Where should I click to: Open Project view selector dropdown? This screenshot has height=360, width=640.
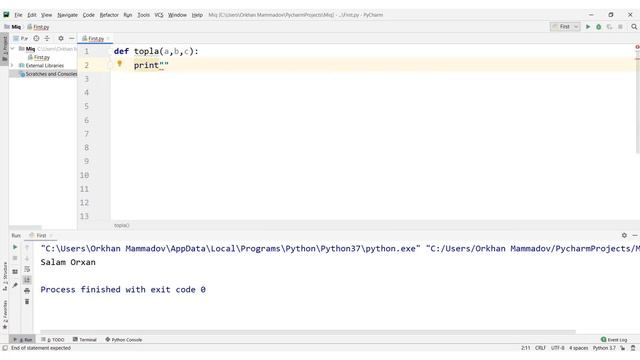point(20,38)
